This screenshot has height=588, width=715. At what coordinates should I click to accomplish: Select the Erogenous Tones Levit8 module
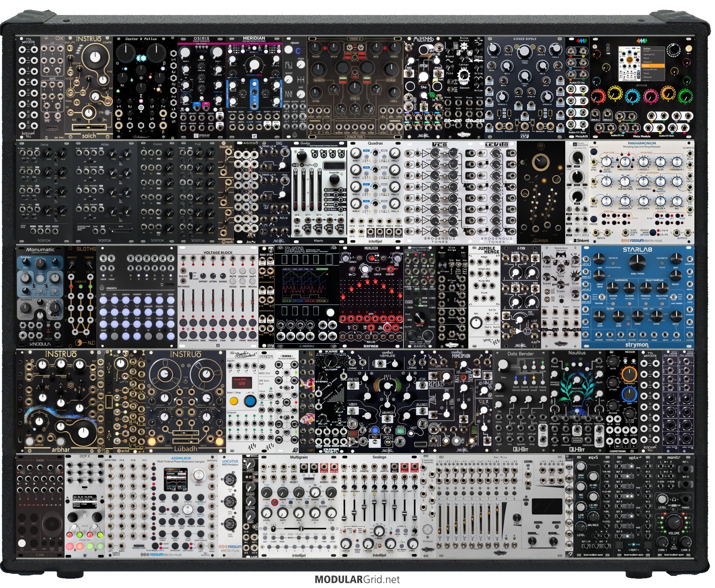click(x=491, y=192)
